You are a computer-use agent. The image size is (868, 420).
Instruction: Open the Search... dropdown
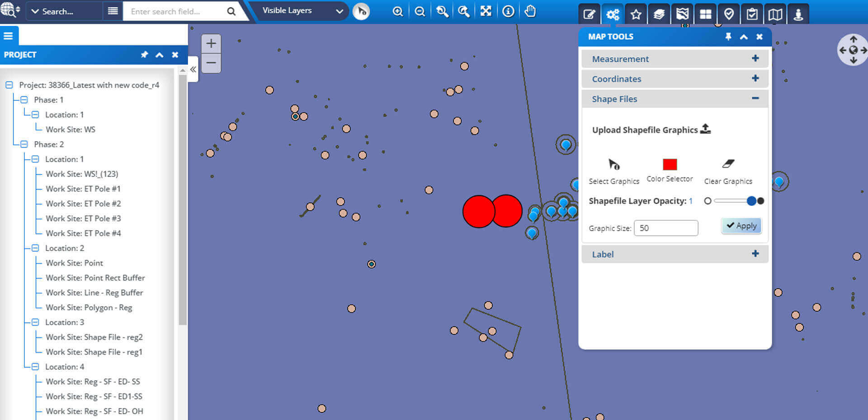tap(63, 11)
